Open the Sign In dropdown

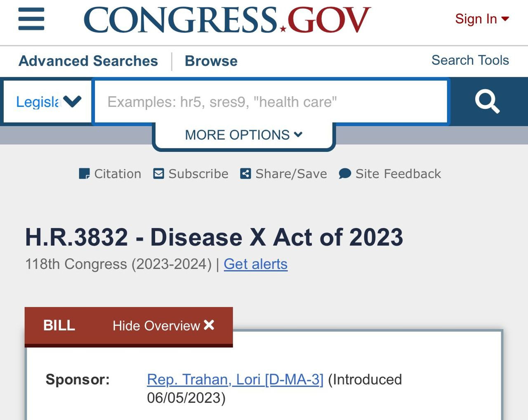click(x=481, y=19)
